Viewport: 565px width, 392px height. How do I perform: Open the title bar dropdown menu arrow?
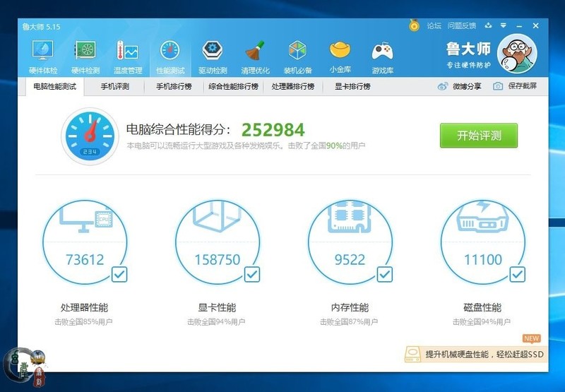(504, 25)
